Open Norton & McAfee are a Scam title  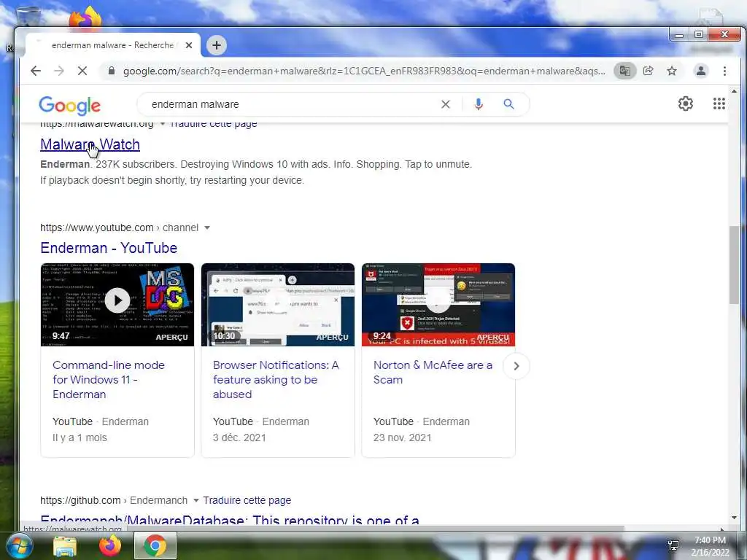pyautogui.click(x=433, y=373)
